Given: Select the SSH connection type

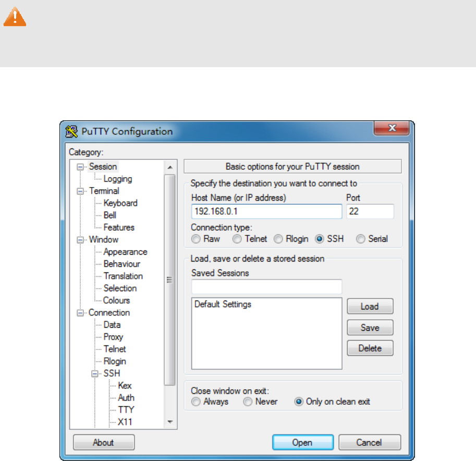Looking at the screenshot, I should pyautogui.click(x=320, y=239).
